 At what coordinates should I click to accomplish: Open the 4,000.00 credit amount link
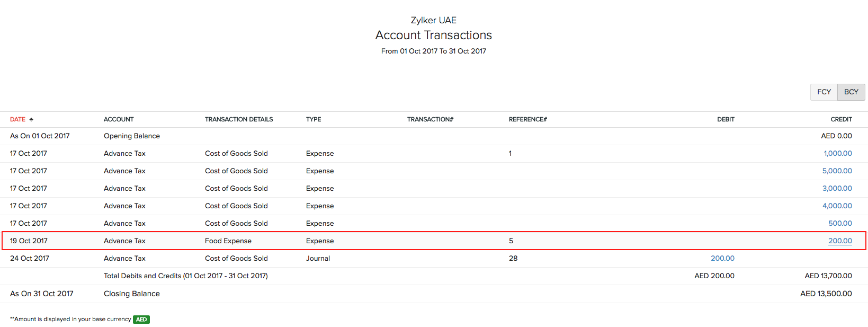[x=837, y=206]
